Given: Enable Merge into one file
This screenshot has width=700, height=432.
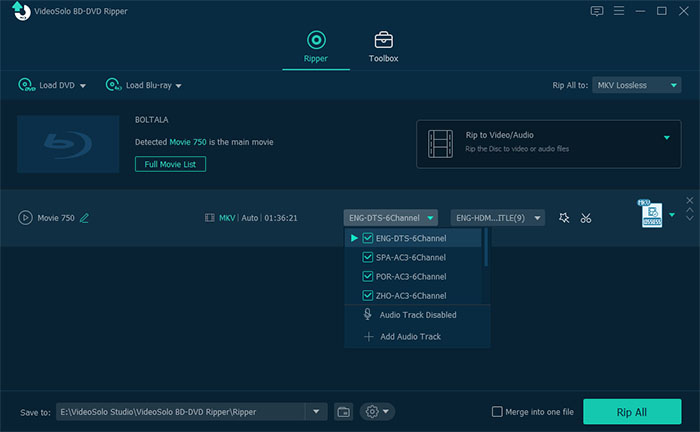Looking at the screenshot, I should (x=497, y=411).
